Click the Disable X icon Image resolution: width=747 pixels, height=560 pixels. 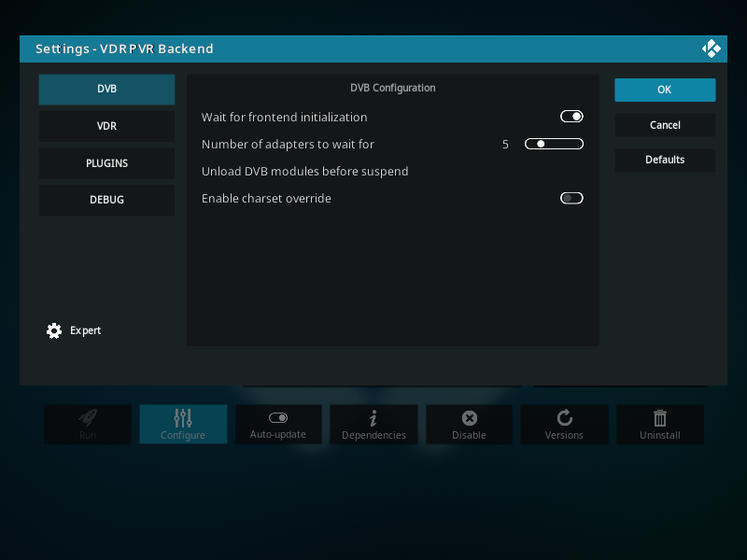tap(469, 417)
